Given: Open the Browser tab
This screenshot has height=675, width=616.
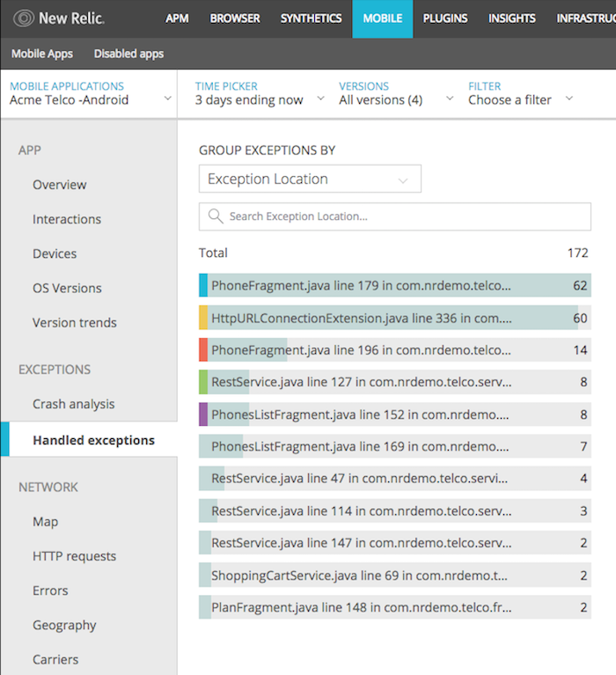Looking at the screenshot, I should (235, 18).
